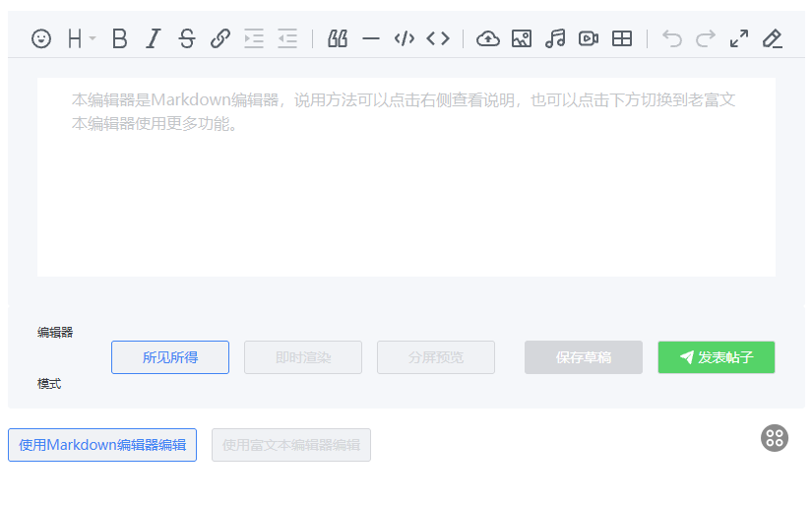
Task: Insert inline code
Action: pos(438,38)
